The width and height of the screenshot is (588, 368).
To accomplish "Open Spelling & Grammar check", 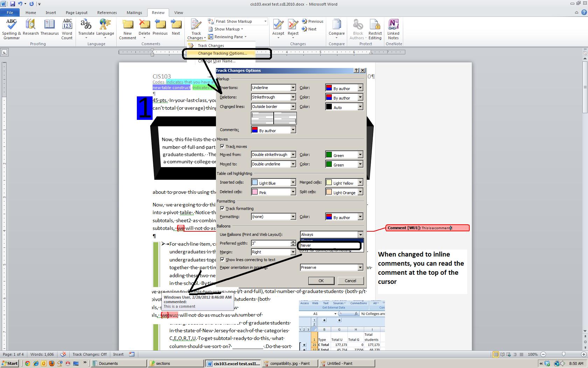I will click(x=12, y=29).
